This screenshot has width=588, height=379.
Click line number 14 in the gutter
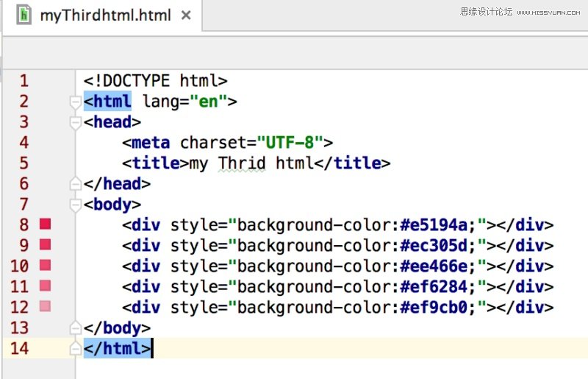20,348
